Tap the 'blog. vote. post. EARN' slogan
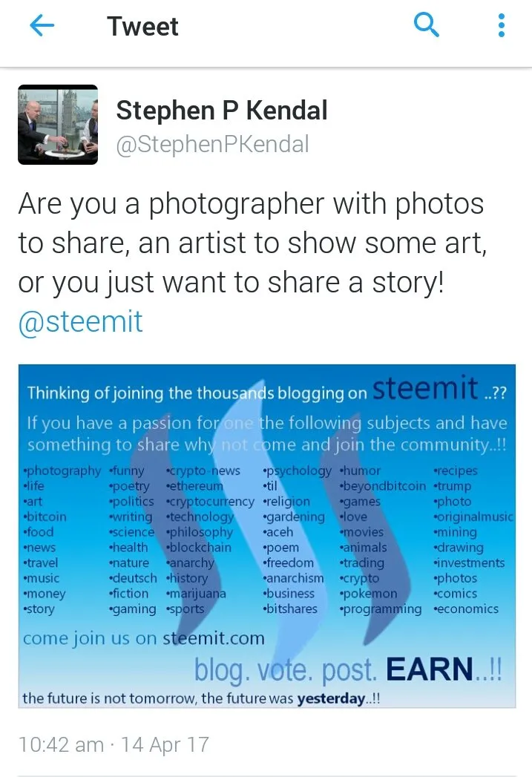The height and width of the screenshot is (777, 532). pyautogui.click(x=348, y=669)
